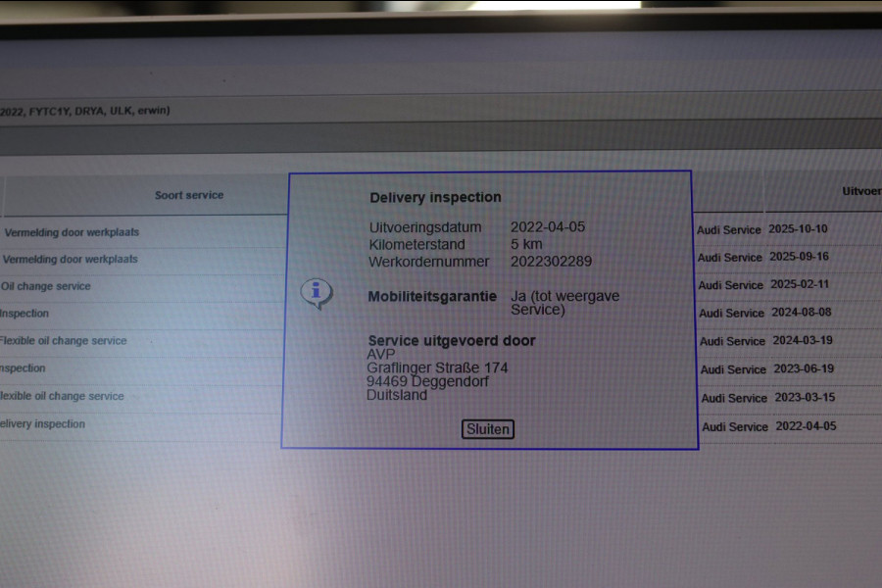
Task: Click the Delivery inspection heading in the dialog
Action: point(435,198)
